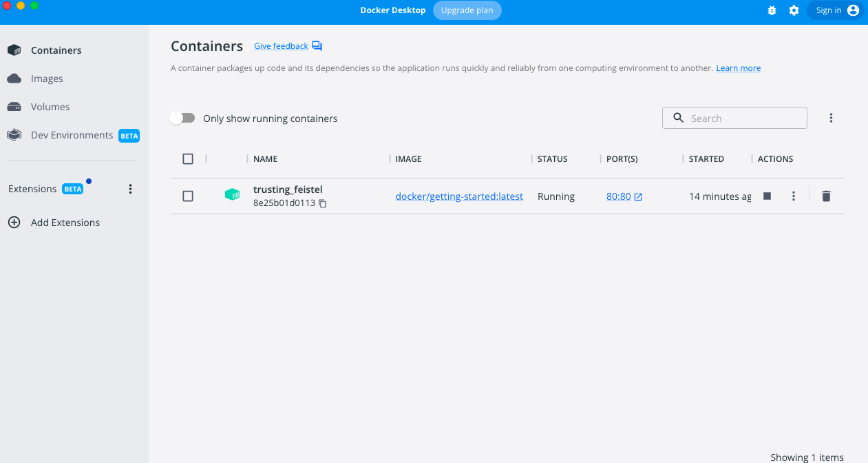Tick the select-all containers header checkbox
The image size is (868, 463).
point(188,159)
